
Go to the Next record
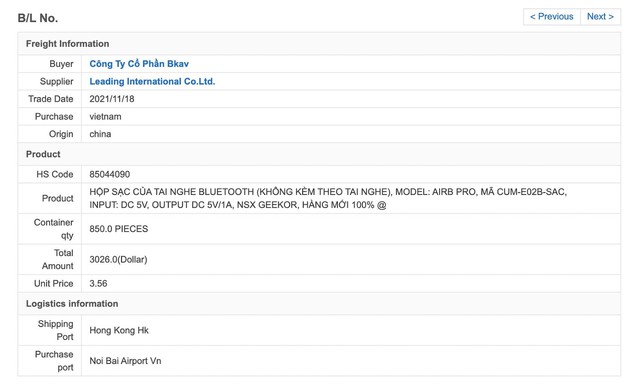[600, 17]
